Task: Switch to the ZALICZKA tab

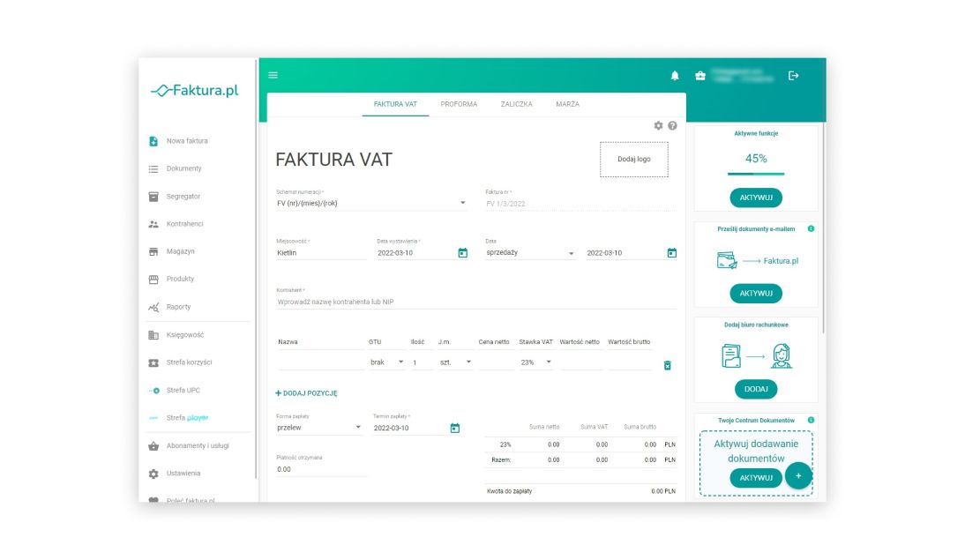Action: click(x=516, y=104)
